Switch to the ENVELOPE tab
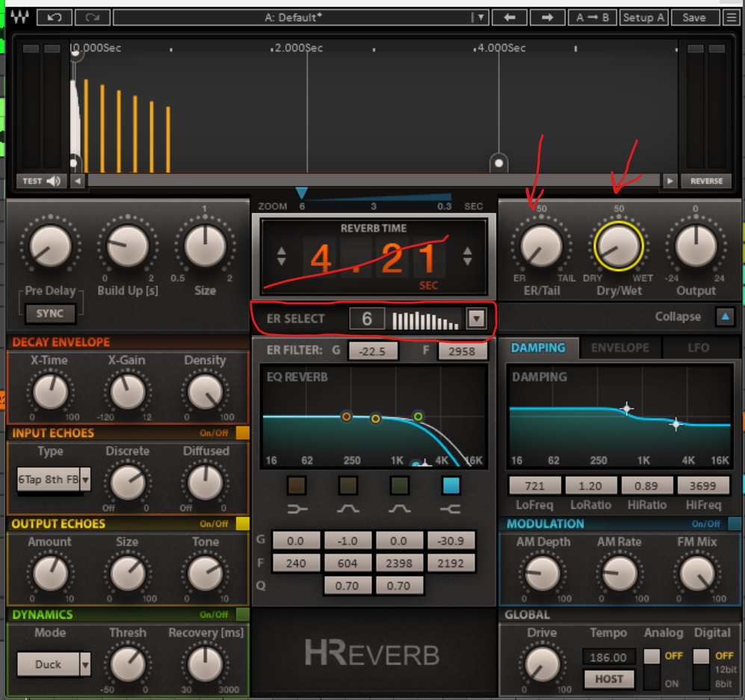The width and height of the screenshot is (745, 700). pyautogui.click(x=620, y=348)
